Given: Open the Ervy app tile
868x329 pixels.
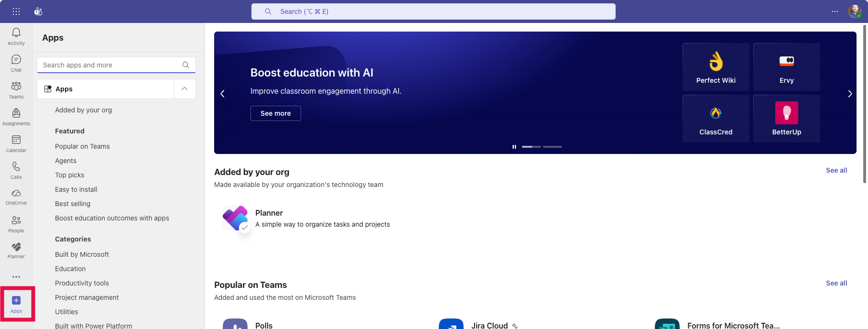Looking at the screenshot, I should point(787,67).
